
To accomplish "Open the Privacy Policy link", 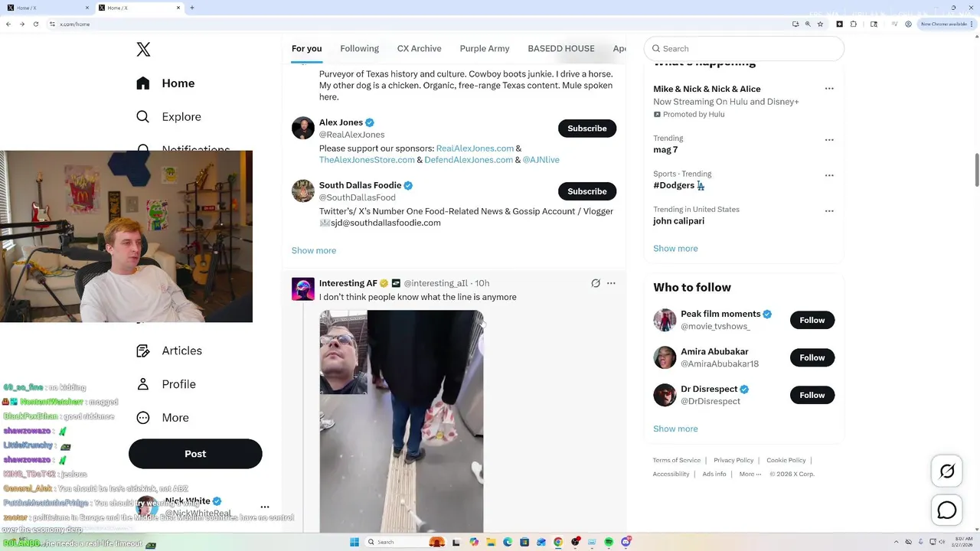I will (733, 460).
